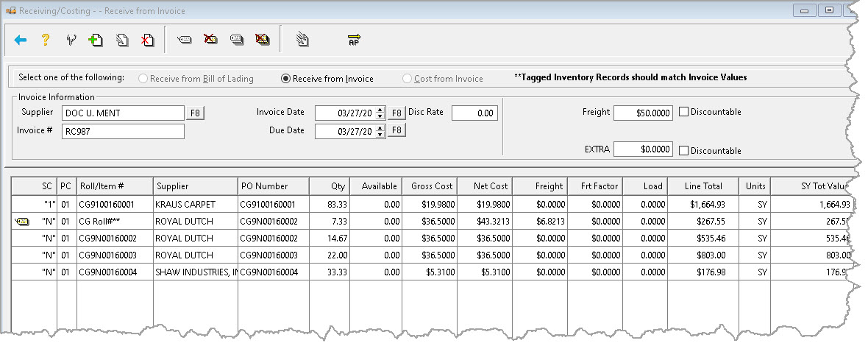Click the blue back arrow icon

[x=21, y=40]
